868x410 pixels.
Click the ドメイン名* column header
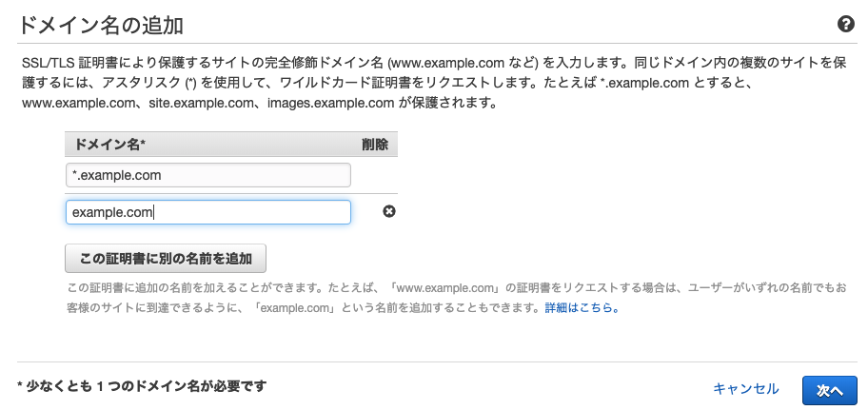click(110, 145)
